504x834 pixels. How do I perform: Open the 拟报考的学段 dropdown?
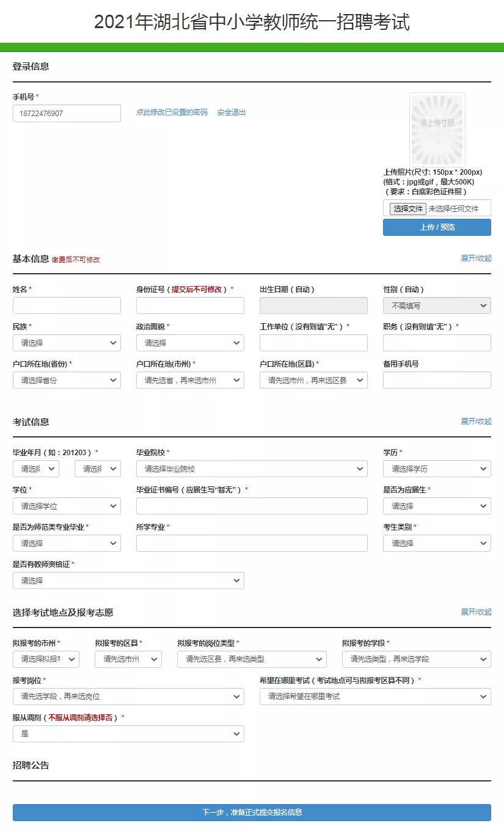pyautogui.click(x=417, y=659)
